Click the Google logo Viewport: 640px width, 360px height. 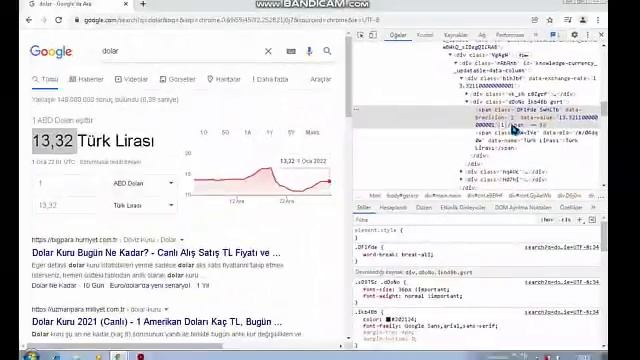coord(51,51)
